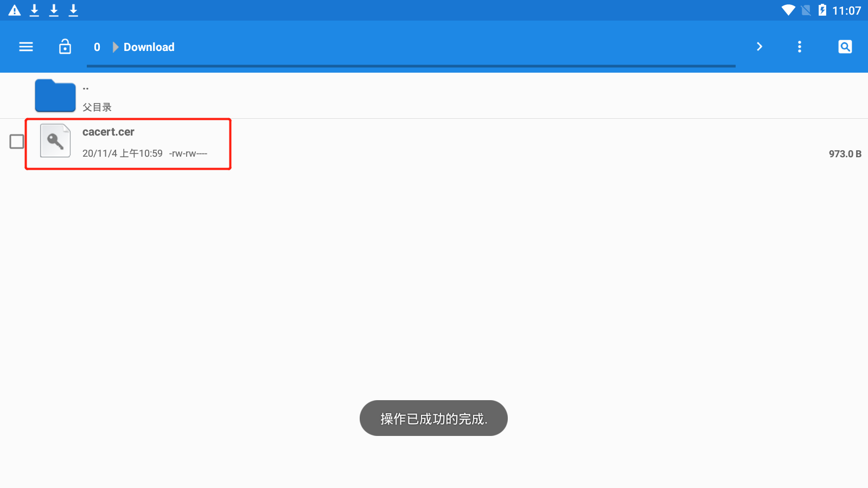This screenshot has height=488, width=868.
Task: Tap the path progress bar under breadcrumb
Action: pos(411,66)
